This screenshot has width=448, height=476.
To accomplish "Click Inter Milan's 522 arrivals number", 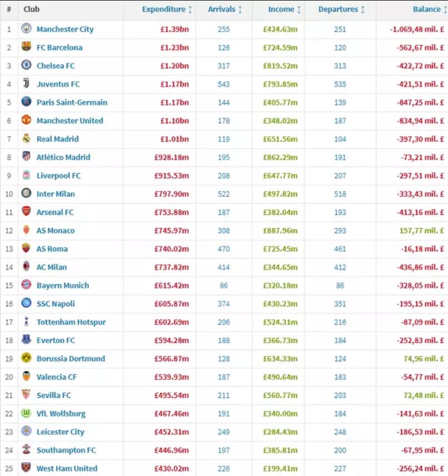I will coord(224,194).
